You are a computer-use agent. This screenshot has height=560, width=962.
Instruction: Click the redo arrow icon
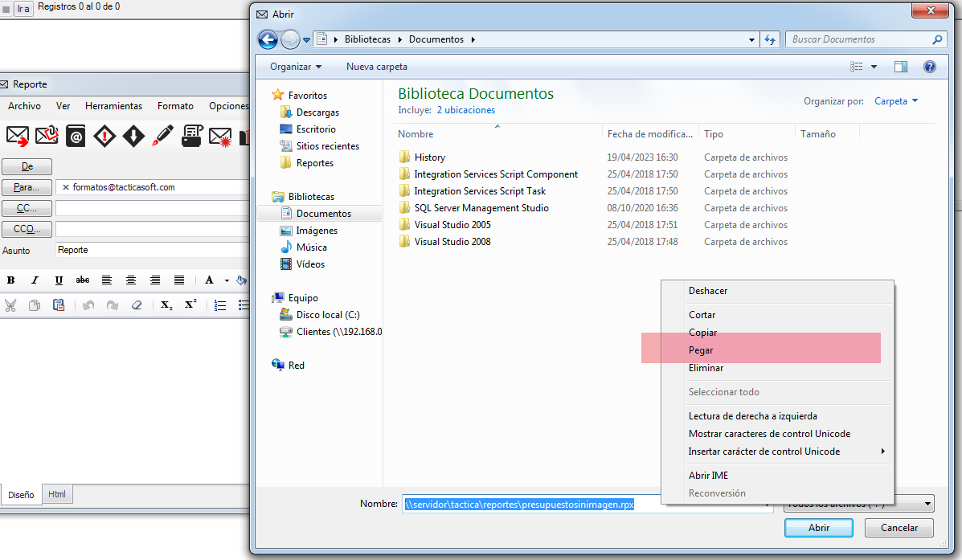113,305
